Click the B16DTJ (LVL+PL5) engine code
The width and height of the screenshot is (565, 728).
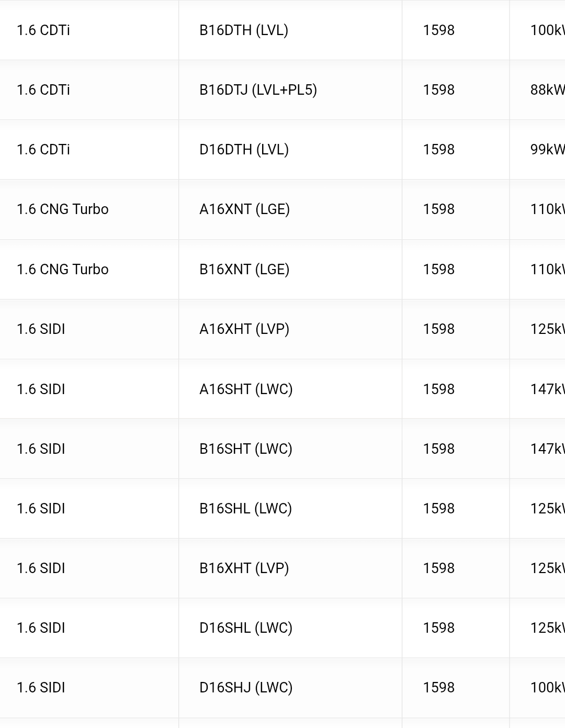point(258,90)
